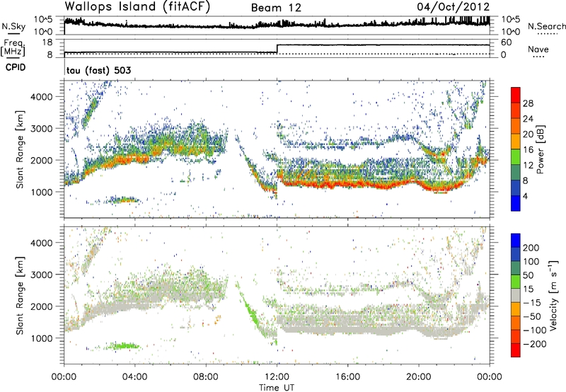The width and height of the screenshot is (566, 392).
Task: Click the solid line sample under Freq. [MHz]
Action: pos(13,57)
